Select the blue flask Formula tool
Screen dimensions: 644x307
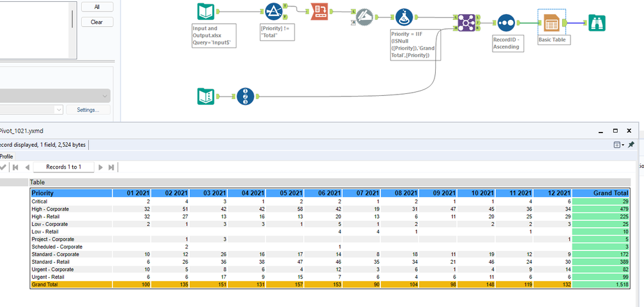(x=404, y=17)
